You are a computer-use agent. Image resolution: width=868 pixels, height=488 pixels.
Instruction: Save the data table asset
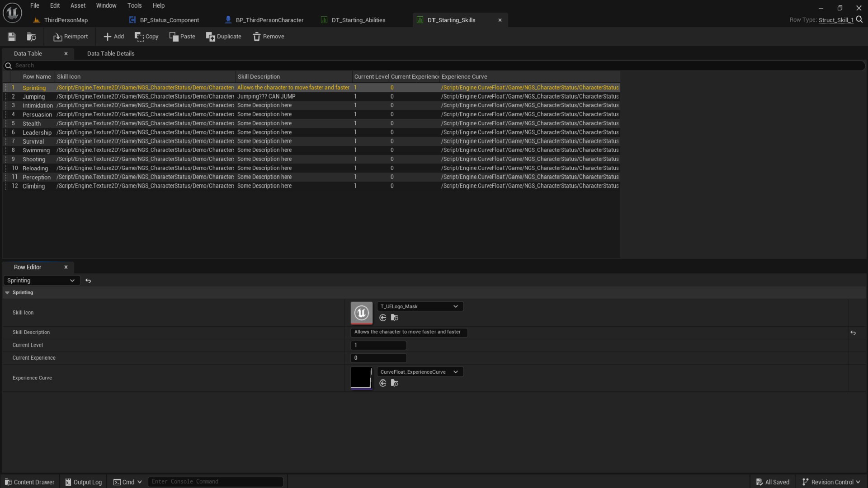tap(11, 37)
